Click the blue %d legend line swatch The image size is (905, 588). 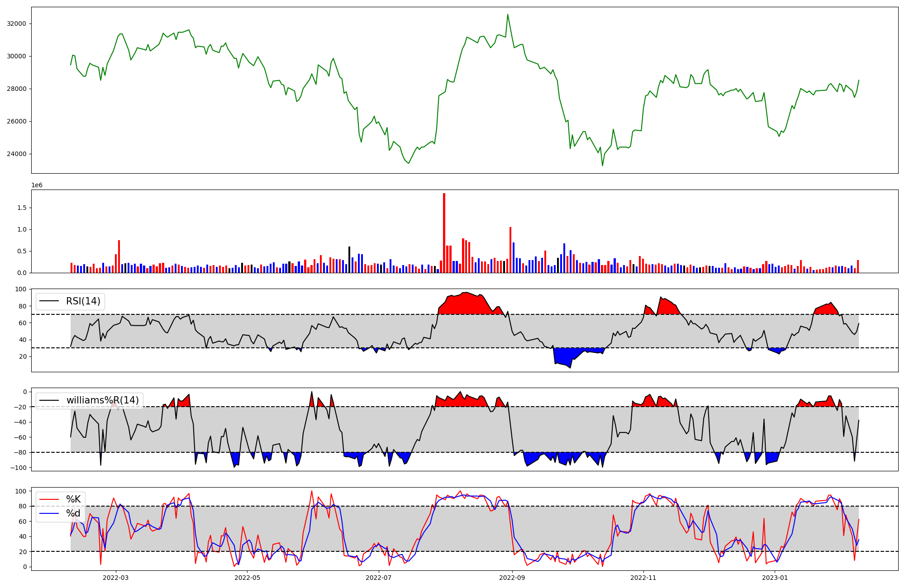[x=50, y=513]
